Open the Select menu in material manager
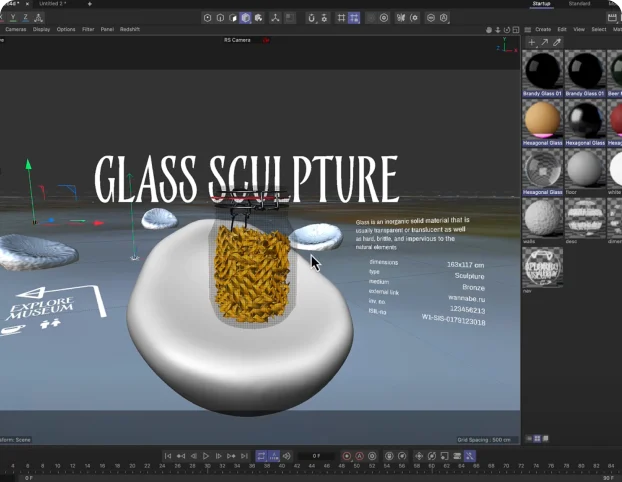622x482 pixels. (599, 29)
